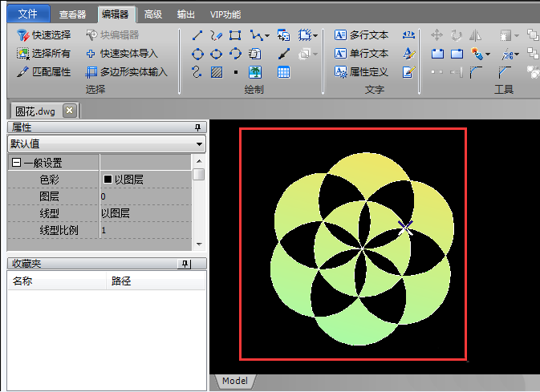Image resolution: width=540 pixels, height=392 pixels.
Task: Click the 多边形实体输入 button
Action: pos(127,72)
